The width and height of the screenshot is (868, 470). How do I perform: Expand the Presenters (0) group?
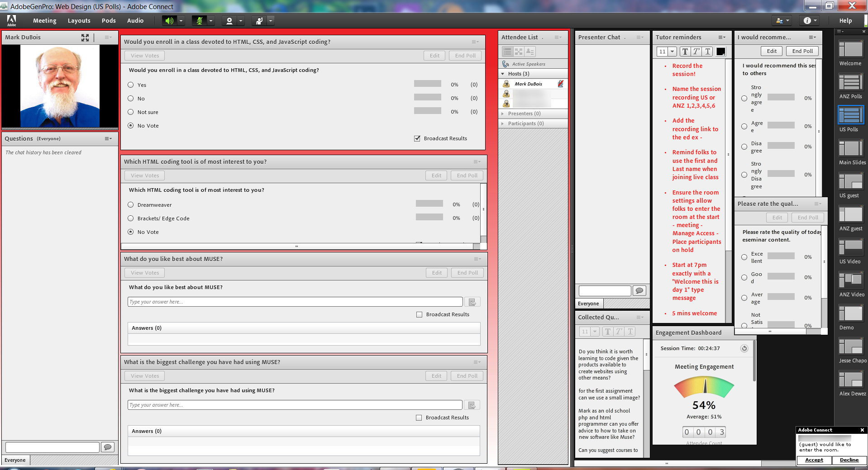502,114
